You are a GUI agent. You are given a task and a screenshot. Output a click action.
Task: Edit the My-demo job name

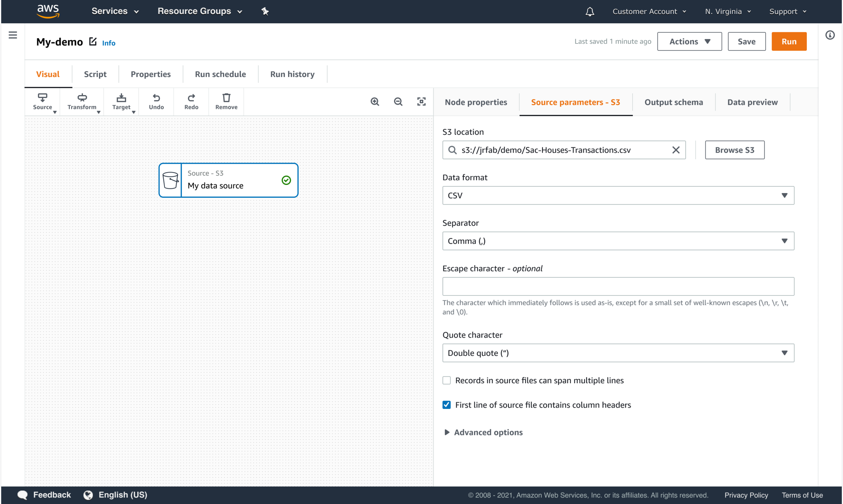click(93, 41)
